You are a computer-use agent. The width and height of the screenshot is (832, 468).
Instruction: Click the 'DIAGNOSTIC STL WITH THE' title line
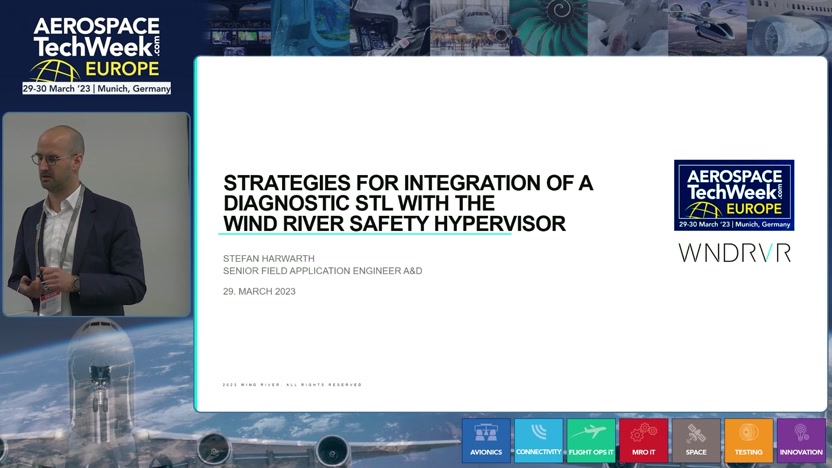(359, 203)
